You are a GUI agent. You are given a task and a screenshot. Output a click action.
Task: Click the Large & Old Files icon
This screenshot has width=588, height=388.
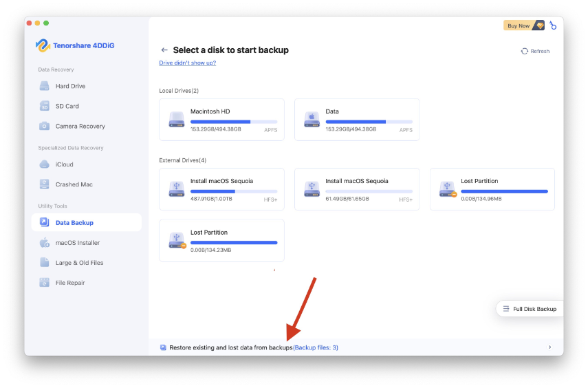point(44,262)
